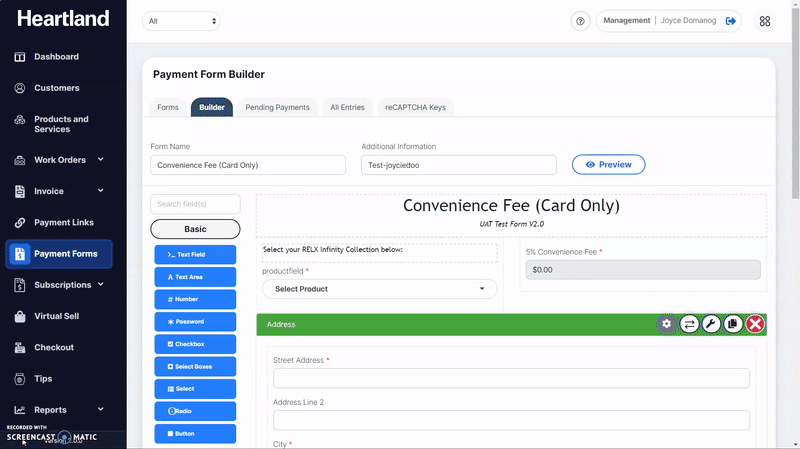Switch to the Forms tab
This screenshot has height=449, width=800.
point(168,107)
